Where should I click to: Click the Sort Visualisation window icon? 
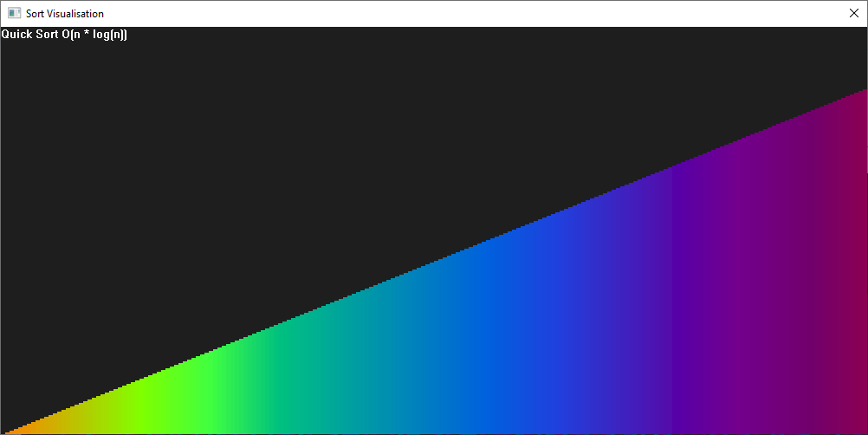tap(14, 14)
